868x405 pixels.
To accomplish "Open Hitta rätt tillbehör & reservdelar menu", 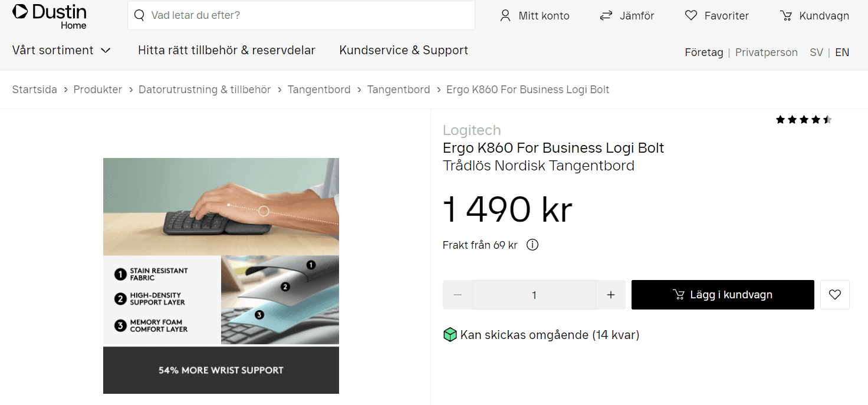I will point(226,50).
